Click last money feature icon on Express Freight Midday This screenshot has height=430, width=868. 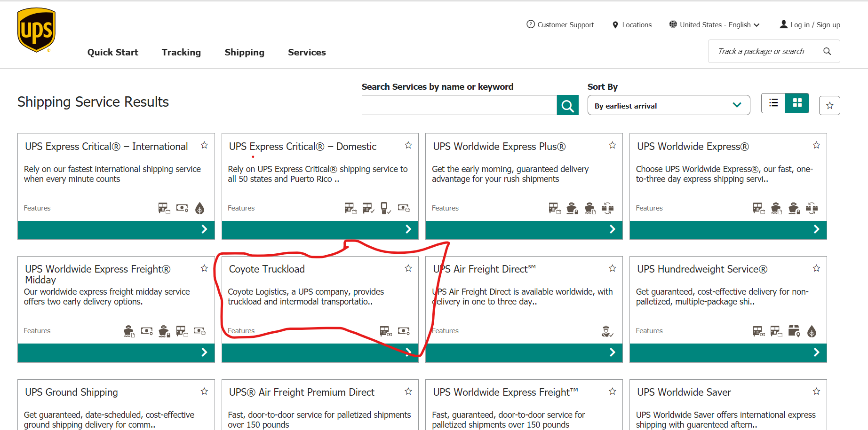[x=200, y=331]
